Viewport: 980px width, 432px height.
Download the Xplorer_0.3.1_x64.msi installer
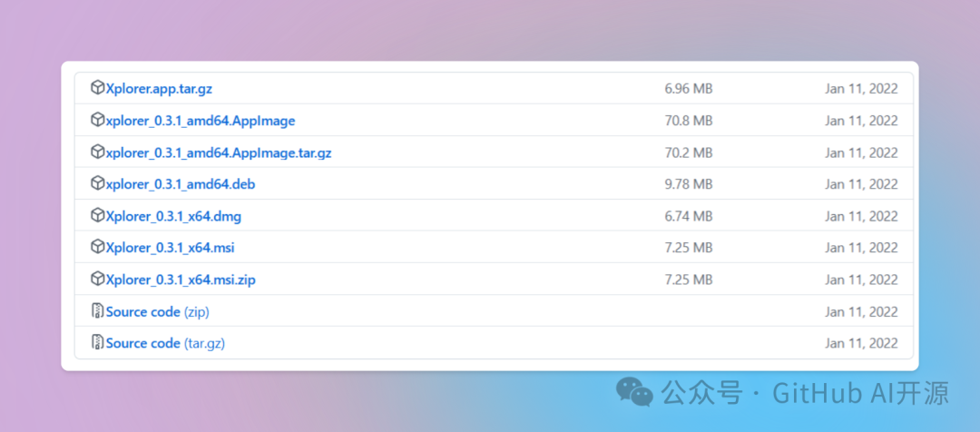170,248
